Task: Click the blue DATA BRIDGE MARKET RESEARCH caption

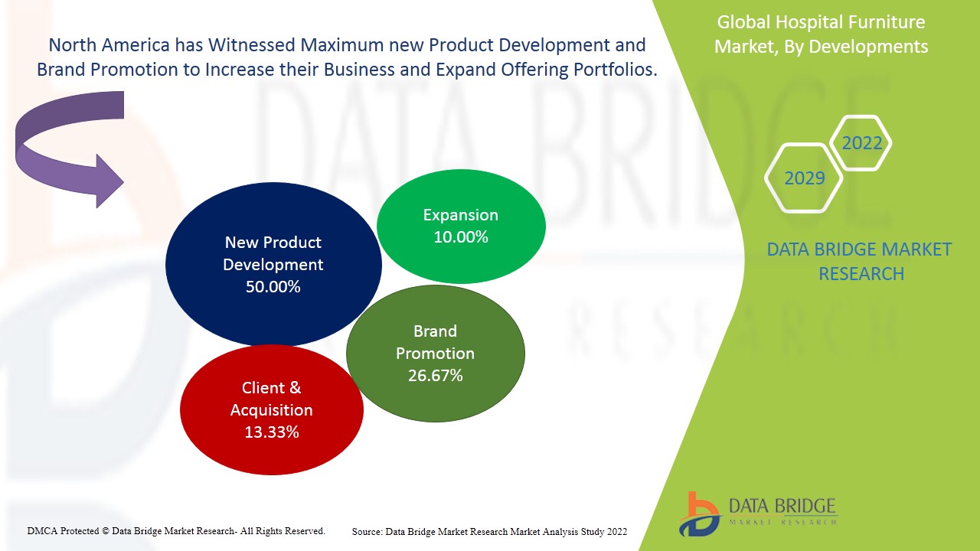Action: point(859,261)
